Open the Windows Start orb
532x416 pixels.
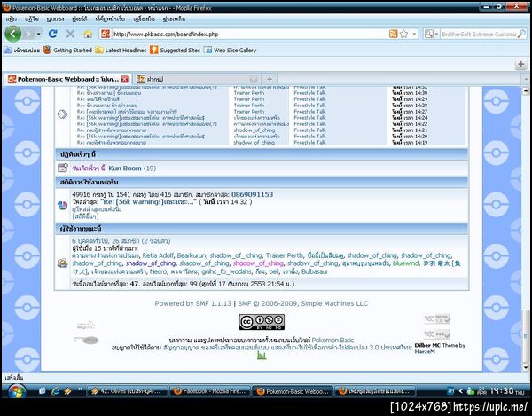coord(16,392)
